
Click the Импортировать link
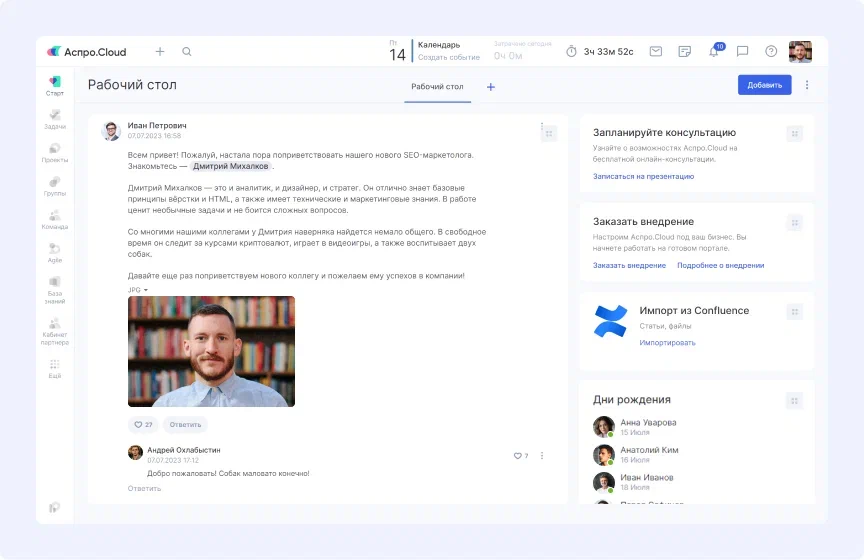pyautogui.click(x=667, y=342)
